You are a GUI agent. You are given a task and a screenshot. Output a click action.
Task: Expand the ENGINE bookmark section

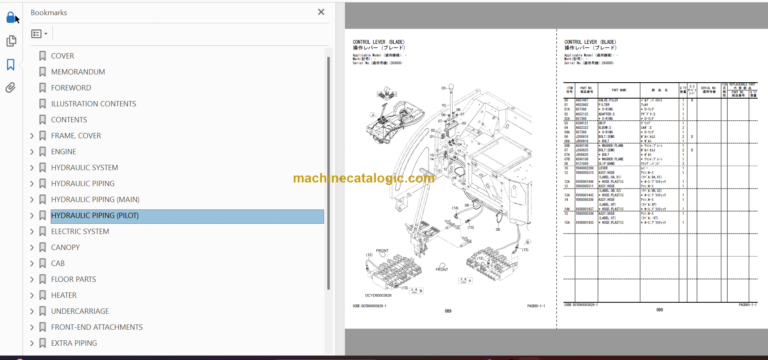pos(32,152)
